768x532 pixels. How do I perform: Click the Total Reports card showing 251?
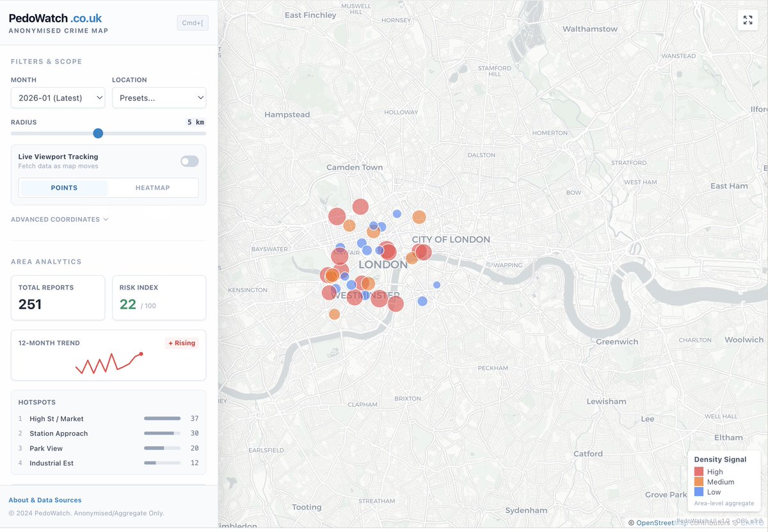58,298
